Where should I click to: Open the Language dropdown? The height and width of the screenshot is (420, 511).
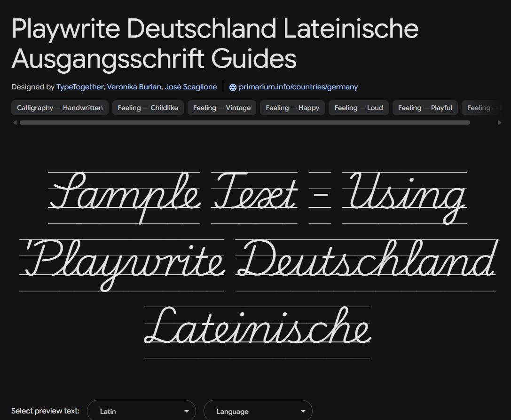tap(258, 411)
